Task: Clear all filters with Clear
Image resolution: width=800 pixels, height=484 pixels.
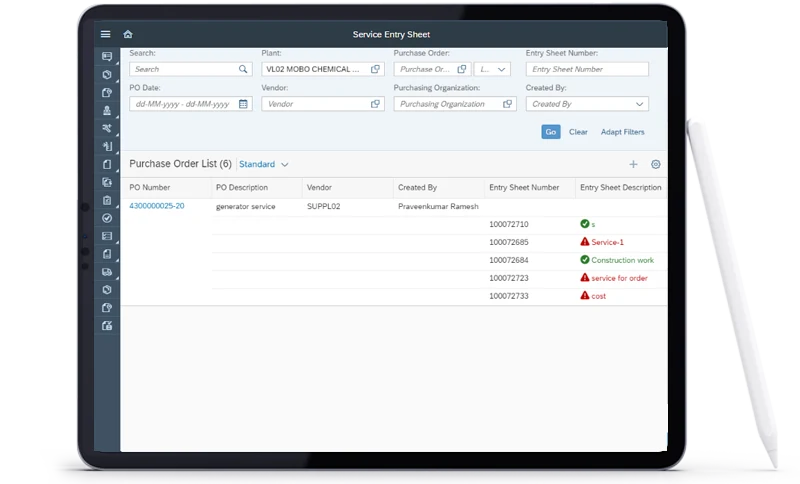Action: tap(578, 132)
